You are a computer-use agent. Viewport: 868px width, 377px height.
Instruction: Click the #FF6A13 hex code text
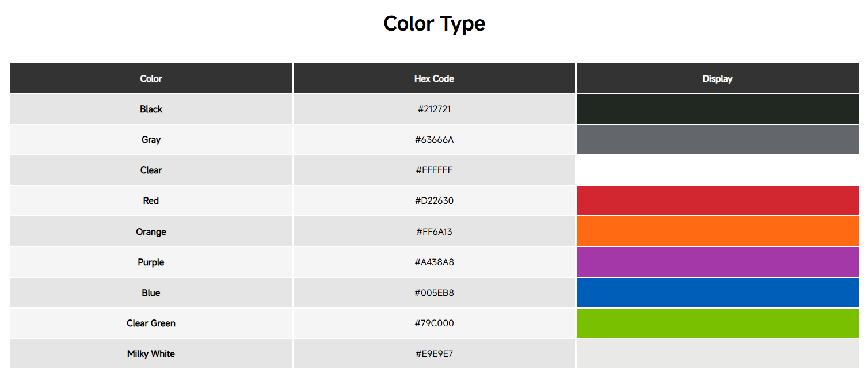tap(434, 231)
